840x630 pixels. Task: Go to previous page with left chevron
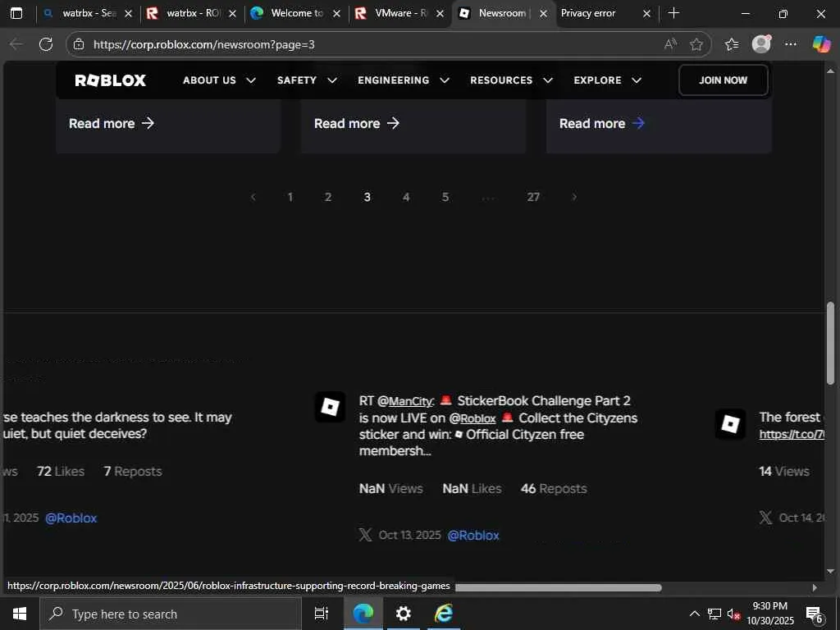pos(253,197)
